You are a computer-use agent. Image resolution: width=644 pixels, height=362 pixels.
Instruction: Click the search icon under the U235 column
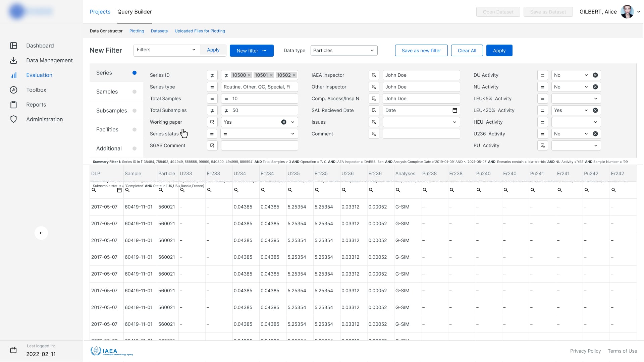coord(290,190)
